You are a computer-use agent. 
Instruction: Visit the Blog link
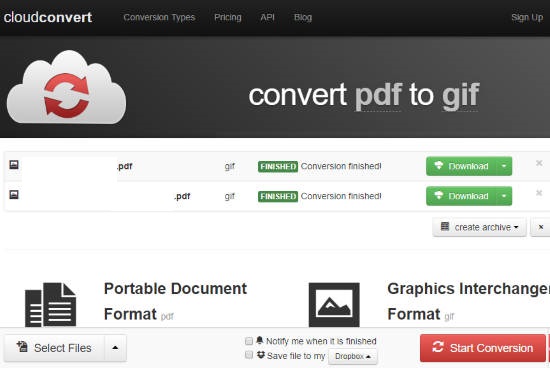coord(303,18)
